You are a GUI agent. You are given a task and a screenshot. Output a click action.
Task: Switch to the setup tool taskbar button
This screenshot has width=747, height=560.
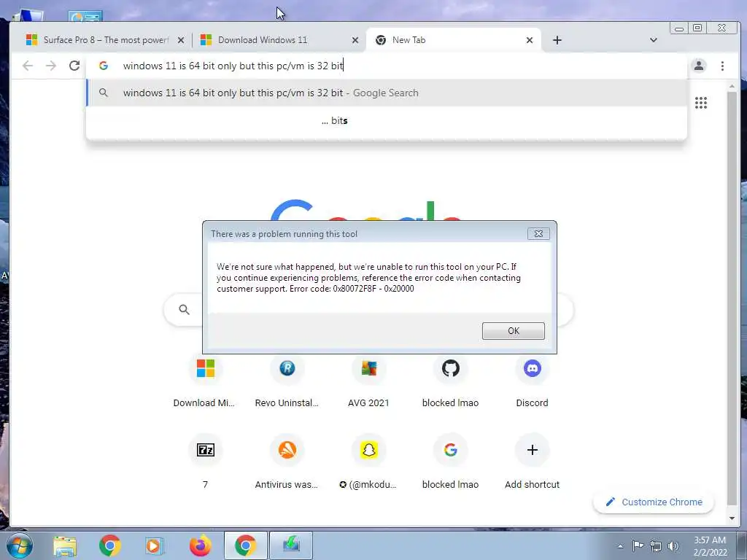pyautogui.click(x=291, y=545)
